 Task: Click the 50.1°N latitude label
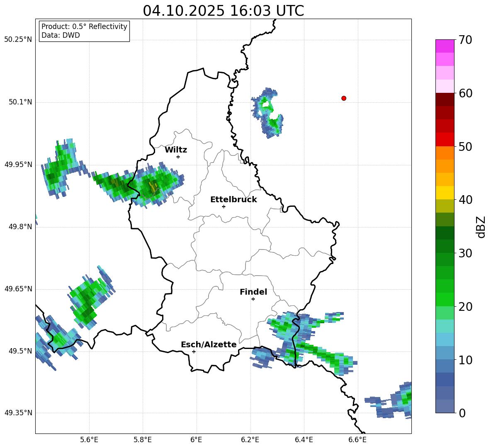21,102
